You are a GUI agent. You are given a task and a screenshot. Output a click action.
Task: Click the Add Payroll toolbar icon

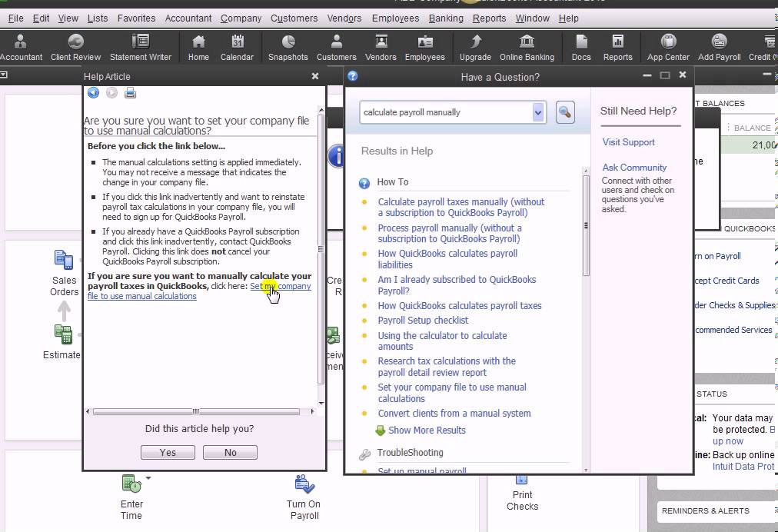click(720, 48)
